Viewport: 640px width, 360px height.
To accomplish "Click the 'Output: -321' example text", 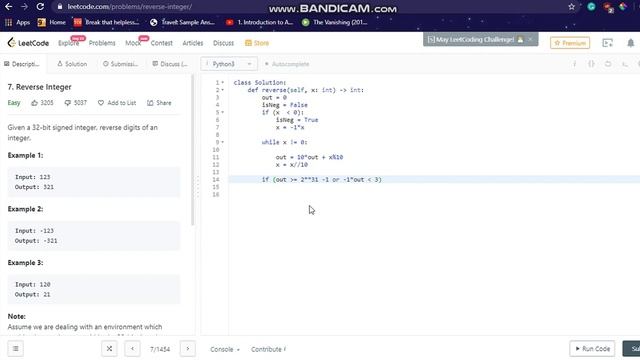I will click(x=36, y=241).
